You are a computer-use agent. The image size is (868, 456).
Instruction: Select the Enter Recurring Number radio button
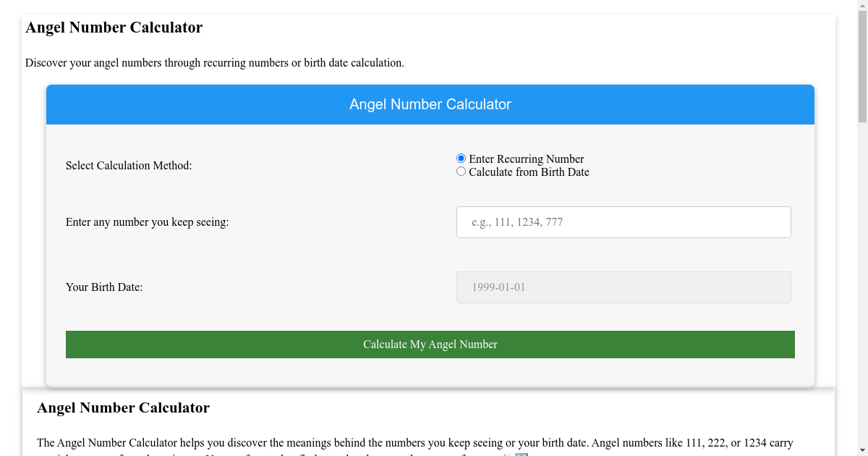pyautogui.click(x=461, y=159)
